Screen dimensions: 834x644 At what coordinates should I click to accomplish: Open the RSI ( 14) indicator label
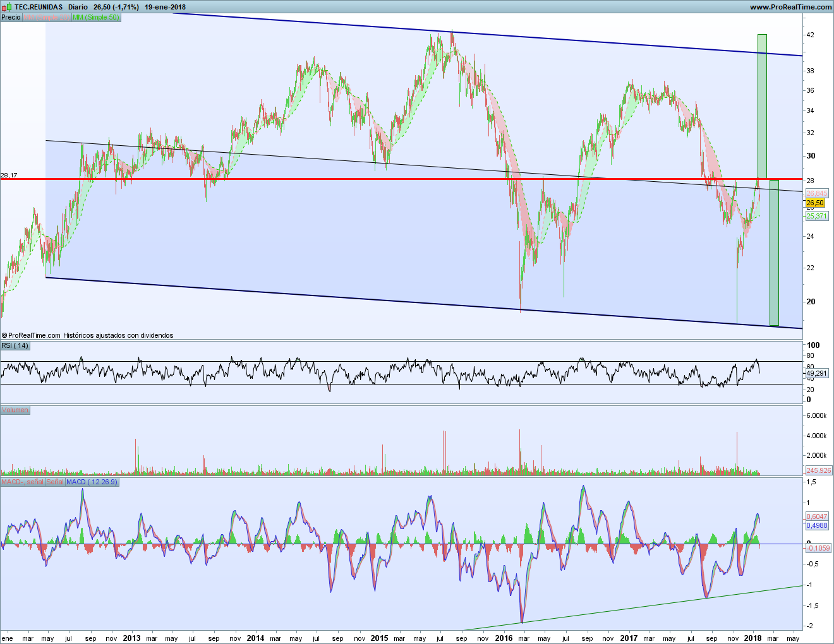[15, 345]
